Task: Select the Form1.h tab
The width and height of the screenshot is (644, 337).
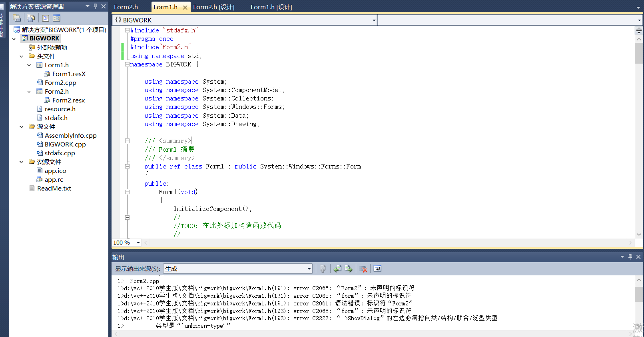Action: (165, 7)
